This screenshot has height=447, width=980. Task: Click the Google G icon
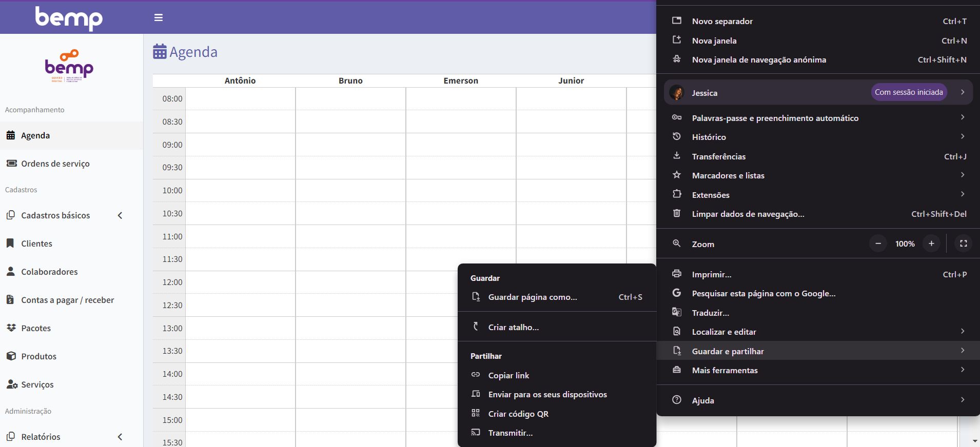[x=677, y=293]
